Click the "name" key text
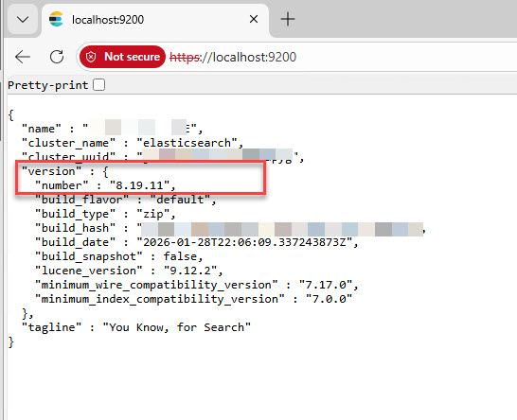This screenshot has width=517, height=420. 42,129
